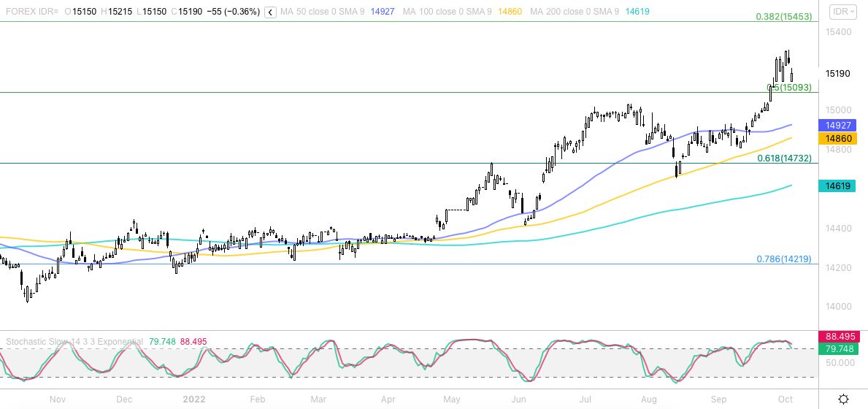This screenshot has height=409, width=868.
Task: Collapse the indicator legend with the chevron button
Action: click(270, 12)
